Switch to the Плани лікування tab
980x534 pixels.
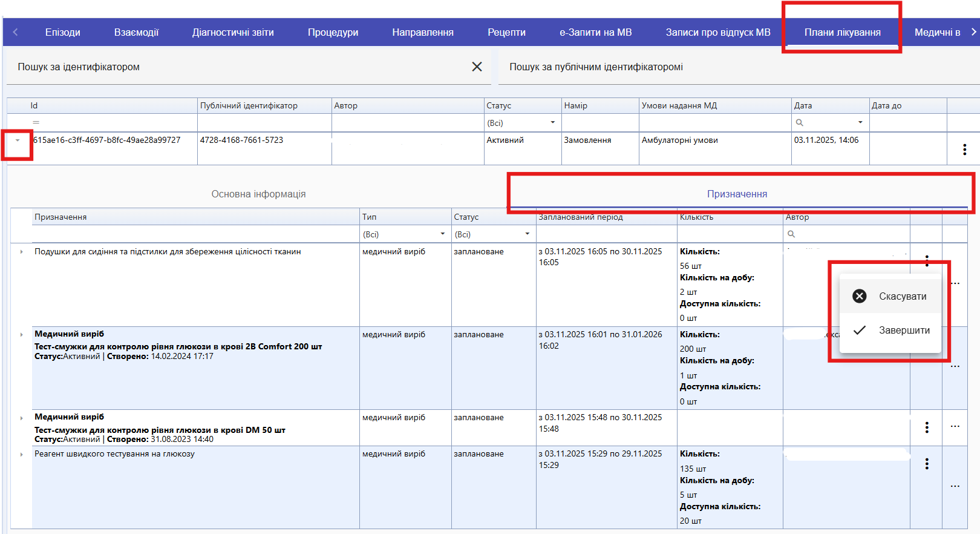(x=842, y=32)
